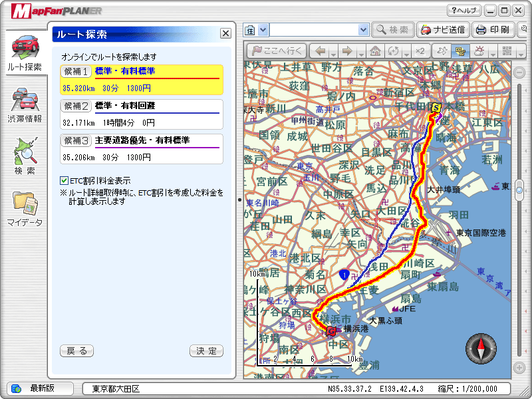Screen dimensions: 532x399
Task: Click the 戻る back button
Action: coord(76,351)
